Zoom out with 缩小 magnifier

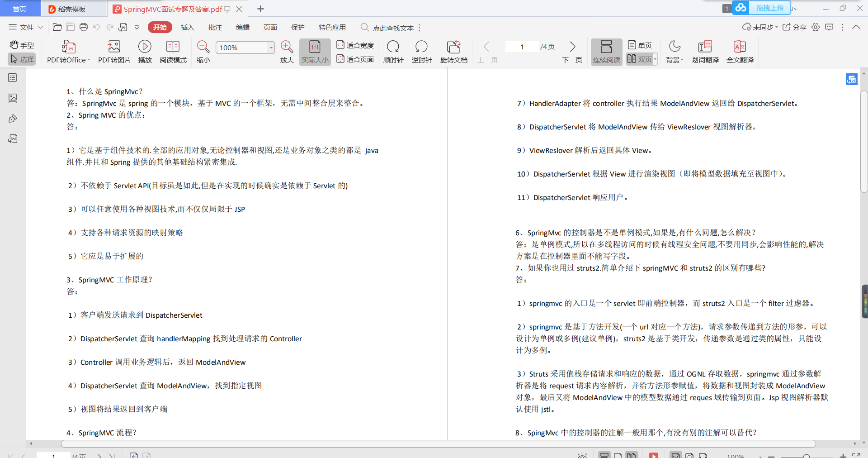pyautogui.click(x=203, y=52)
